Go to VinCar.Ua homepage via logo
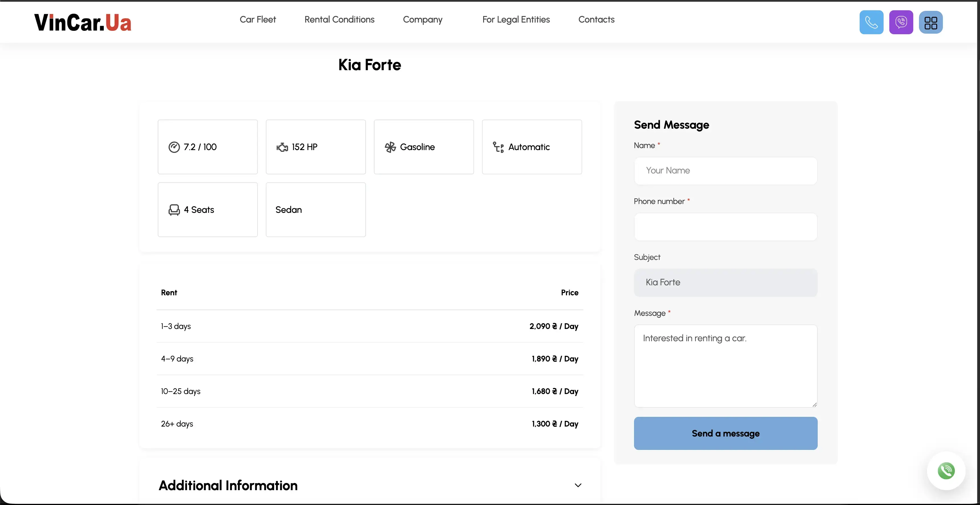The width and height of the screenshot is (980, 505). [82, 22]
